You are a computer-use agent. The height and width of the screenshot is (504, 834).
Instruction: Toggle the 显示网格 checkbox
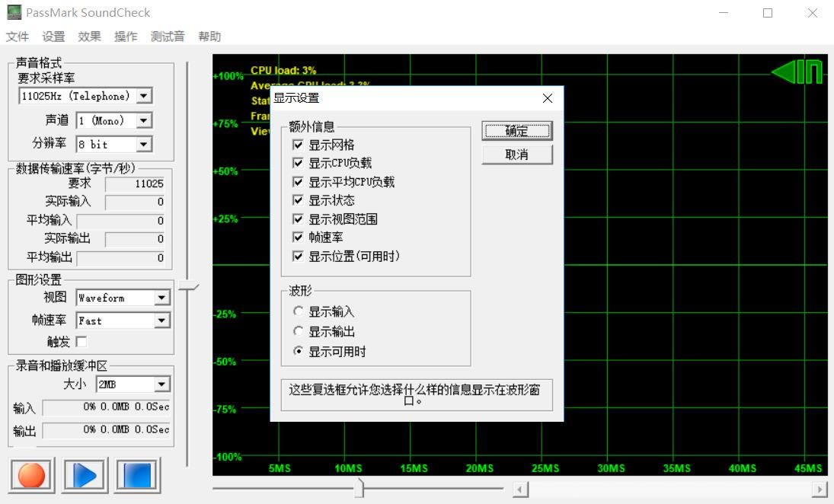click(x=298, y=145)
